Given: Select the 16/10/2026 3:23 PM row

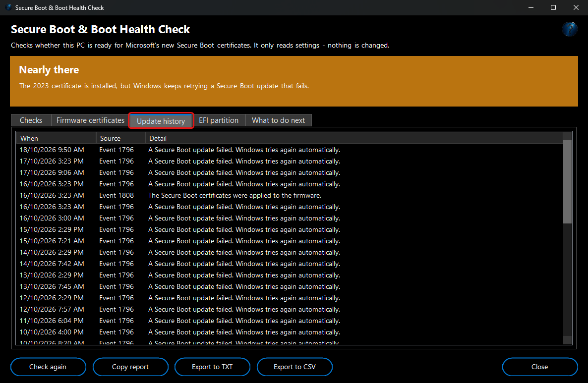Looking at the screenshot, I should 290,184.
